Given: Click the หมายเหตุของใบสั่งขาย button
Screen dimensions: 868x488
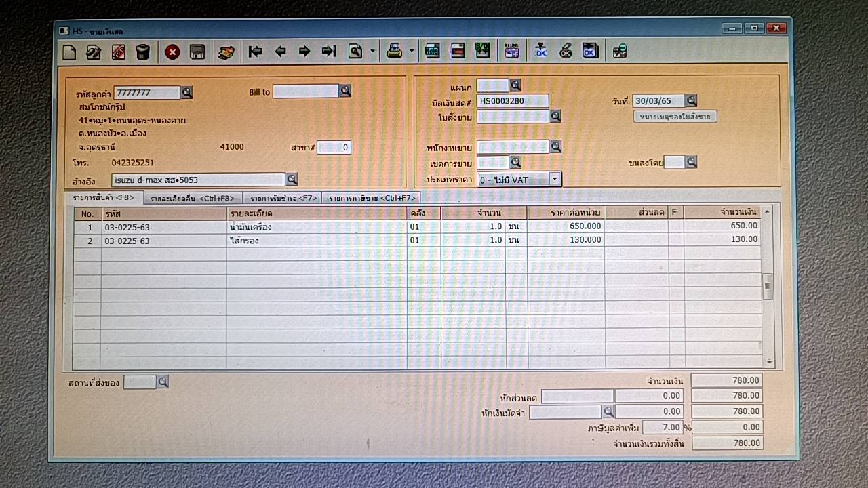Looking at the screenshot, I should 675,117.
